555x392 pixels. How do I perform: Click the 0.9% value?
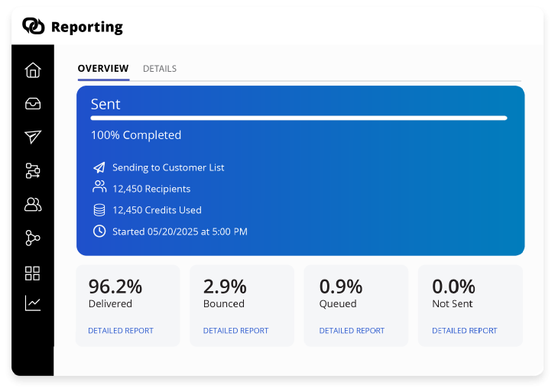pyautogui.click(x=341, y=287)
